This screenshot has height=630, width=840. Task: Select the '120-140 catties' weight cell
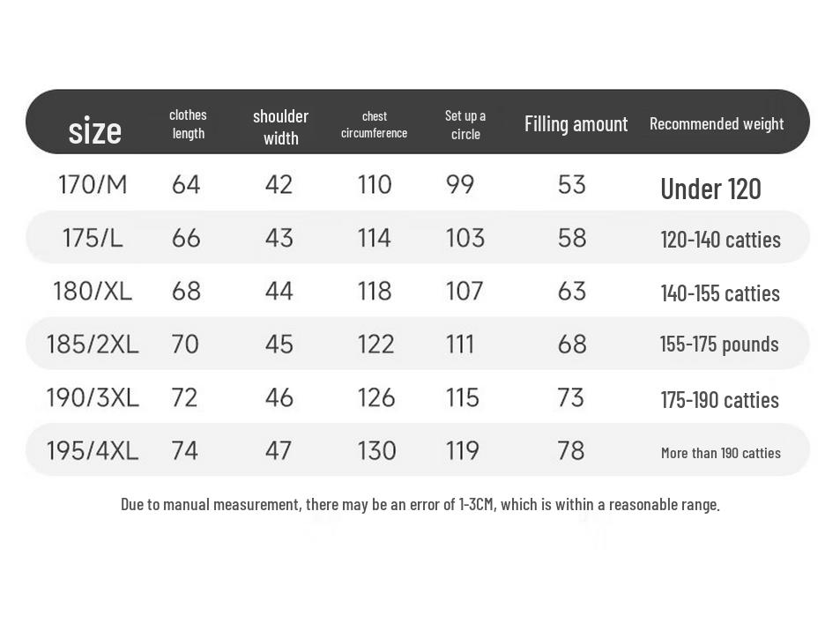[x=720, y=240]
